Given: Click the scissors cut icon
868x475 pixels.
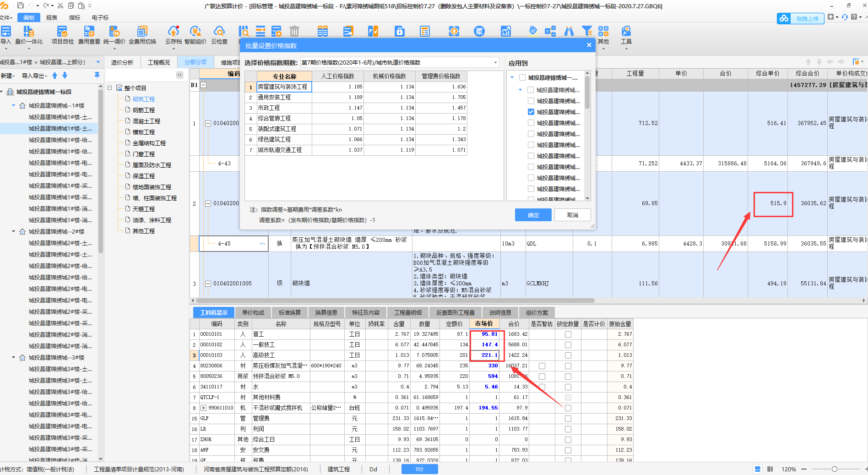Looking at the screenshot, I should point(60,5).
